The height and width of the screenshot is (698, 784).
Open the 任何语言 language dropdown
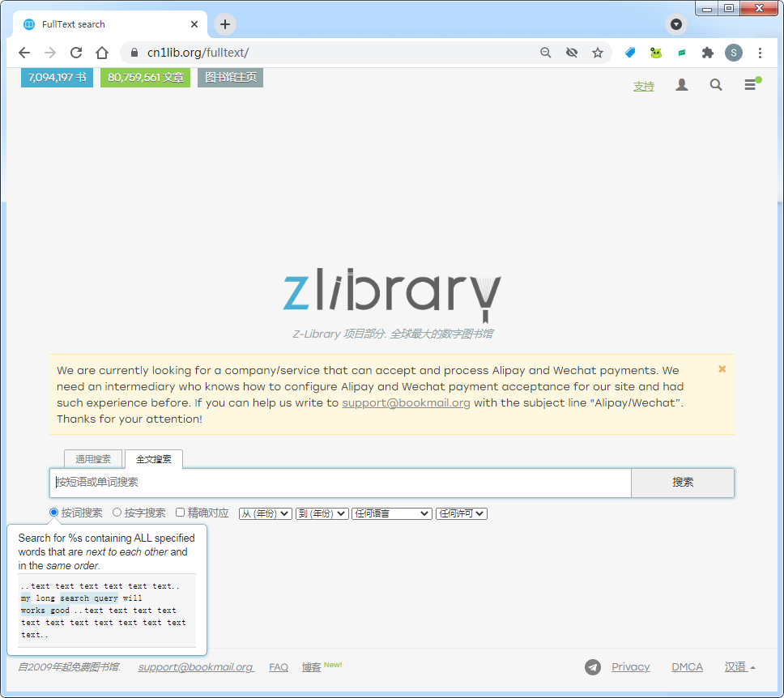click(x=392, y=513)
